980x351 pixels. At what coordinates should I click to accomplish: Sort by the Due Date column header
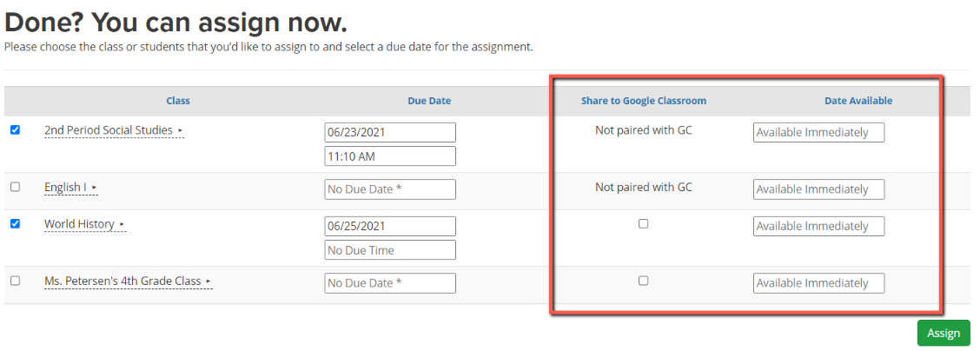tap(429, 101)
